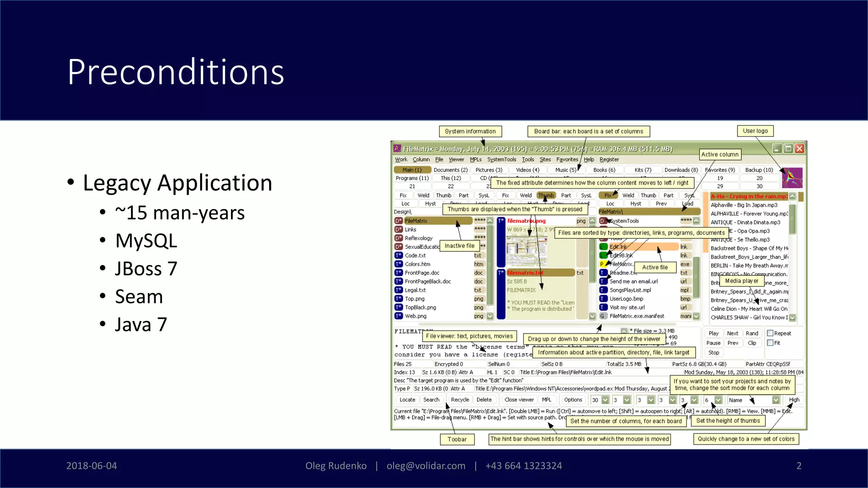Toggle the pressed Thumb button in second column
The height and width of the screenshot is (488, 868).
pos(546,196)
